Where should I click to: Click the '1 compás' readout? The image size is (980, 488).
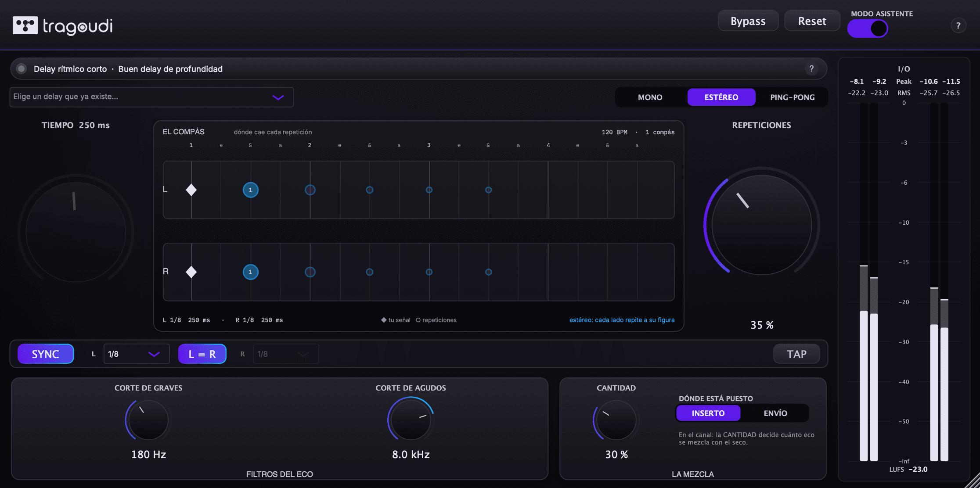click(660, 132)
